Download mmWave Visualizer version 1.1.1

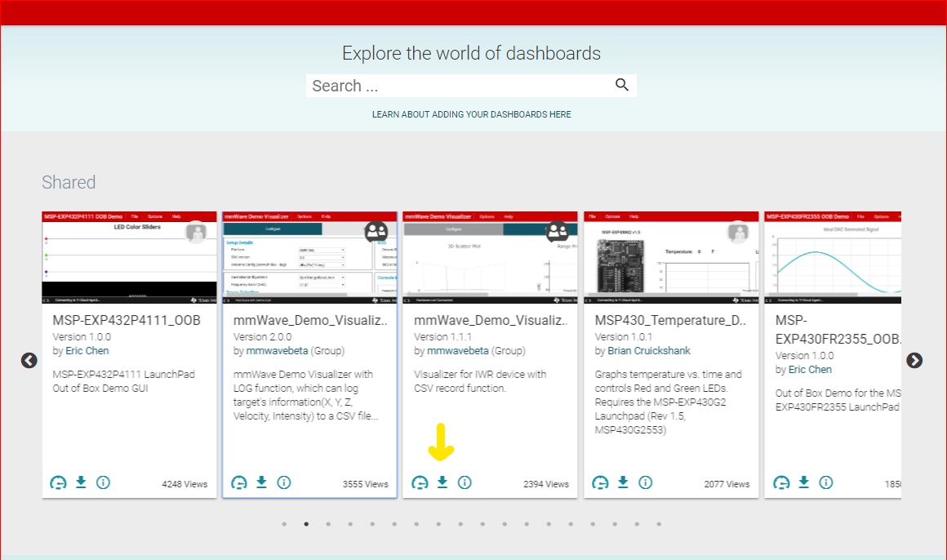[x=442, y=482]
